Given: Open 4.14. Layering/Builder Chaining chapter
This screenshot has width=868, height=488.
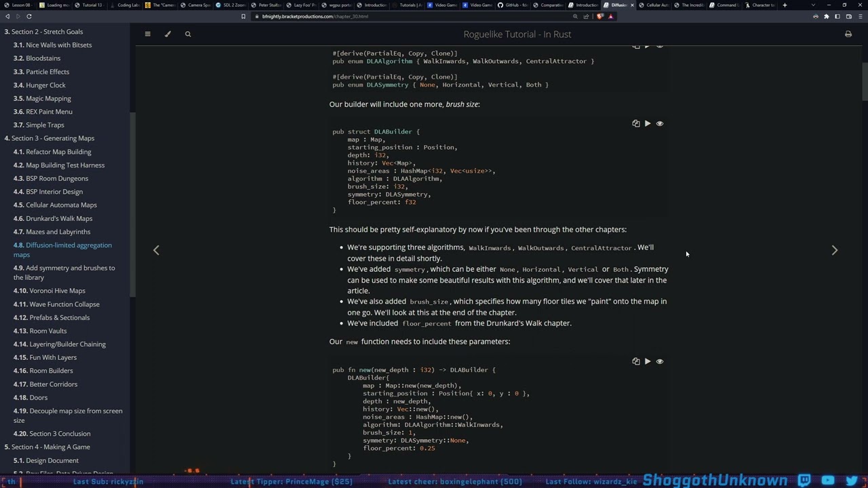Looking at the screenshot, I should click(x=60, y=344).
